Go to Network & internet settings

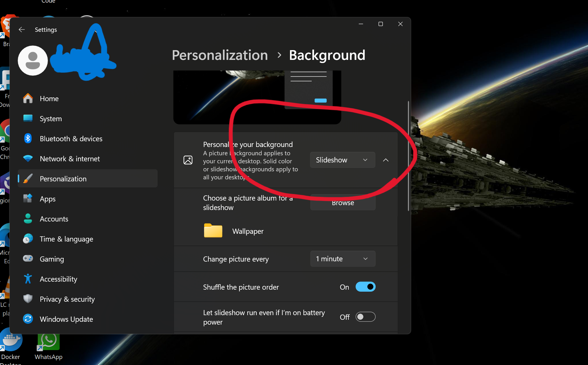[88, 159]
